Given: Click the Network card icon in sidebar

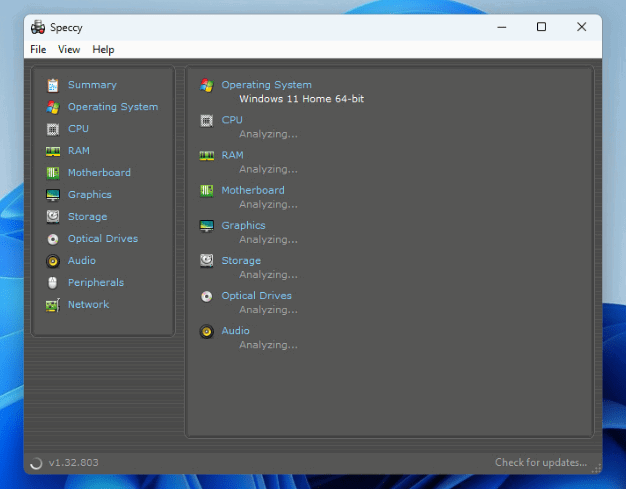Looking at the screenshot, I should pyautogui.click(x=53, y=305).
